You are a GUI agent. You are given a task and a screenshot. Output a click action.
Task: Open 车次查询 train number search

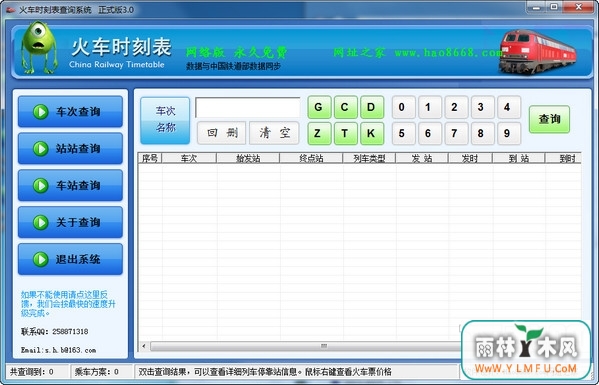(70, 112)
